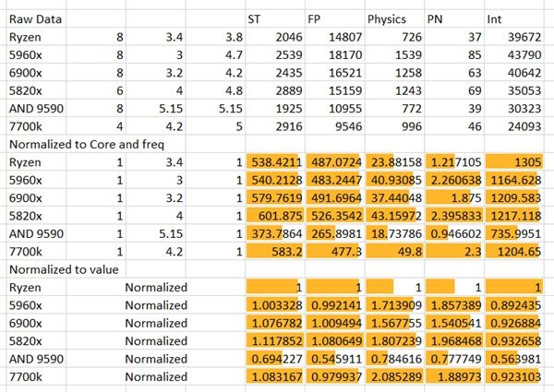Screen dimensions: 554x392
Task: Select the cell containing 1925
Action: click(275, 109)
